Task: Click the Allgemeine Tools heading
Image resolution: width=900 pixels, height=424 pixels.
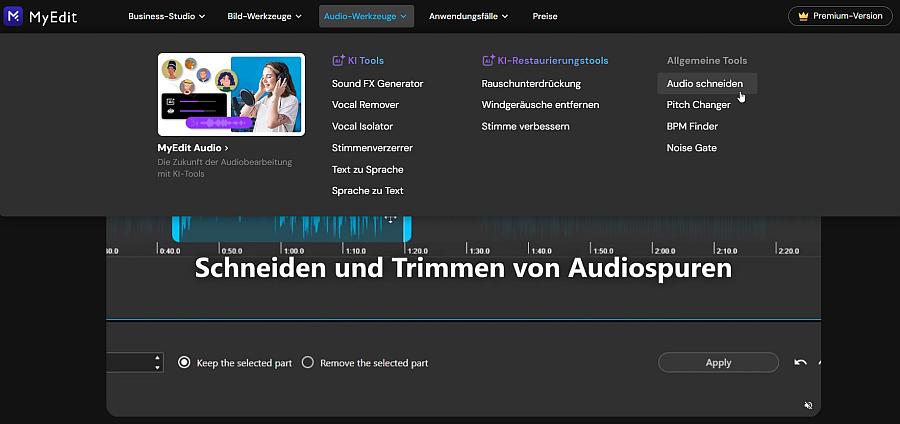Action: 707,60
